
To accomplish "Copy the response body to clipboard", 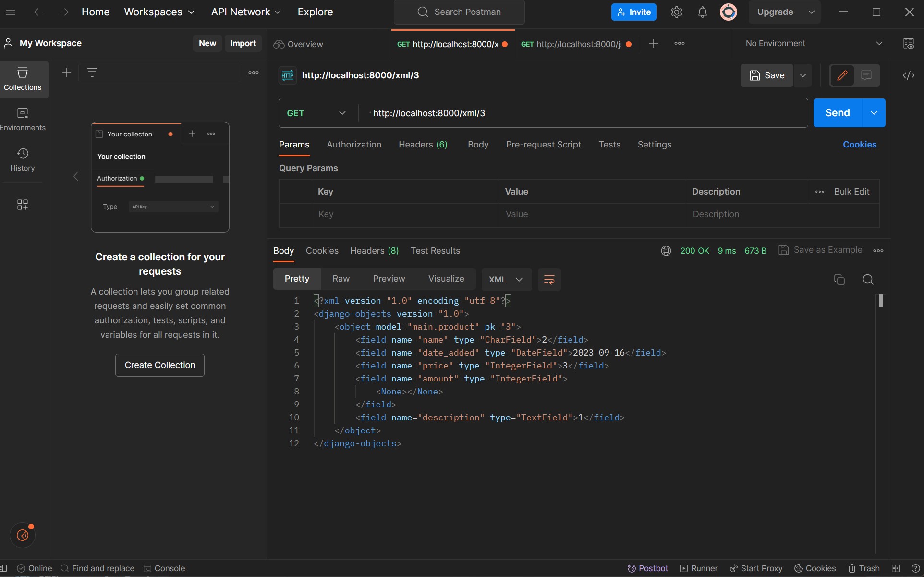I will tap(839, 280).
